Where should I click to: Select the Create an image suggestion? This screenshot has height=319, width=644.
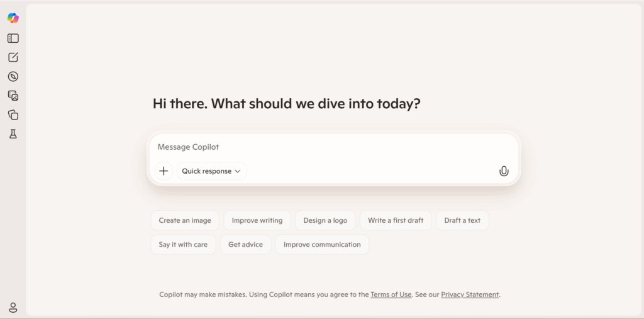point(185,221)
